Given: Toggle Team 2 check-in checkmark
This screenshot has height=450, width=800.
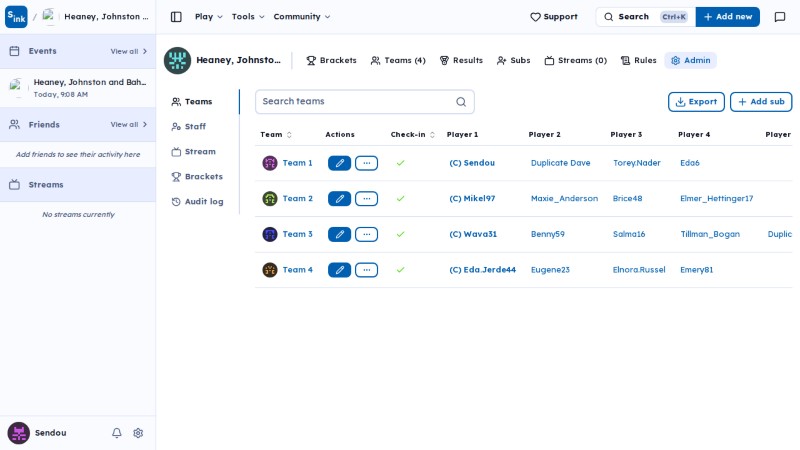Looking at the screenshot, I should point(401,198).
